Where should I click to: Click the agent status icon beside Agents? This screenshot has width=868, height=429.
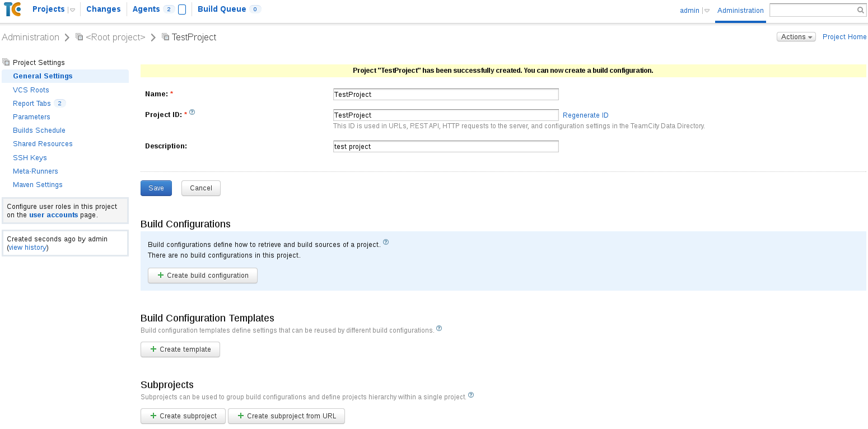pyautogui.click(x=182, y=10)
